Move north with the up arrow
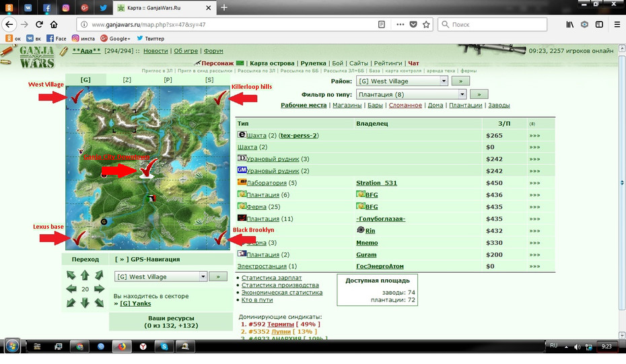The image size is (626, 364). 85,275
